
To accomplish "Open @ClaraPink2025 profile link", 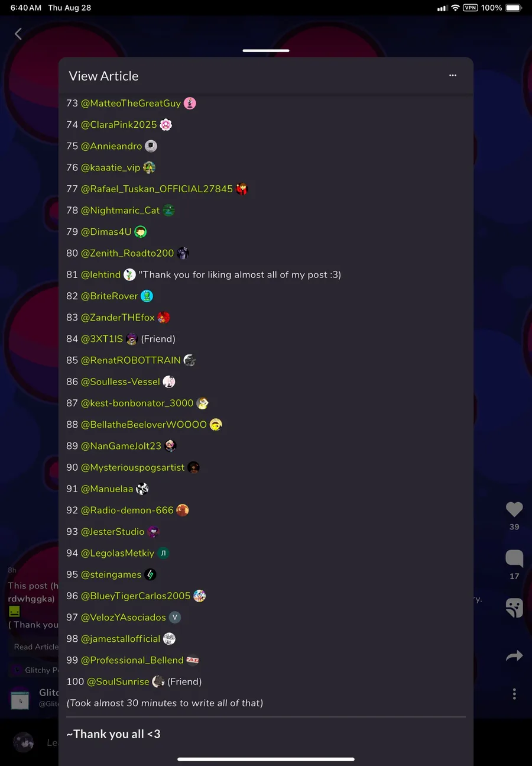I will coord(119,125).
